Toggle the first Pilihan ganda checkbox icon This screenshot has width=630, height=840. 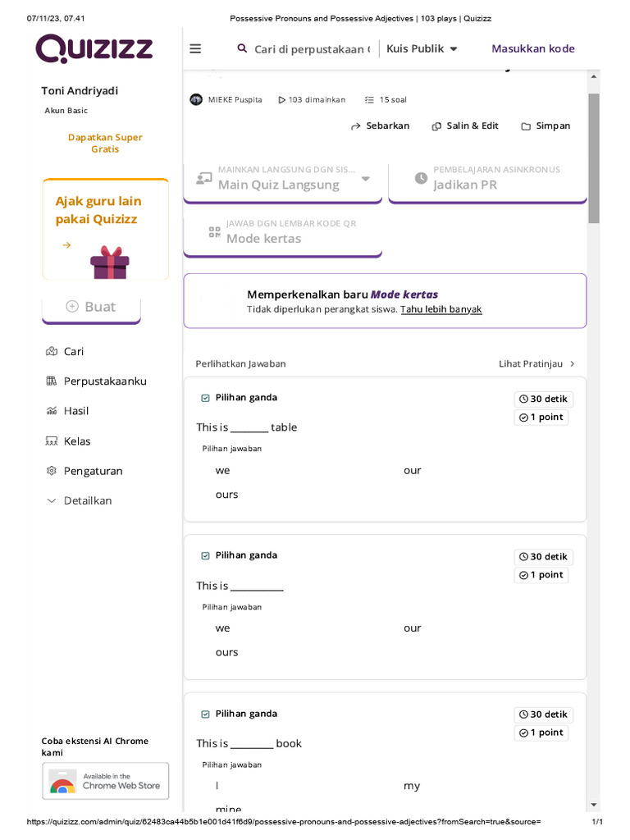tap(205, 398)
